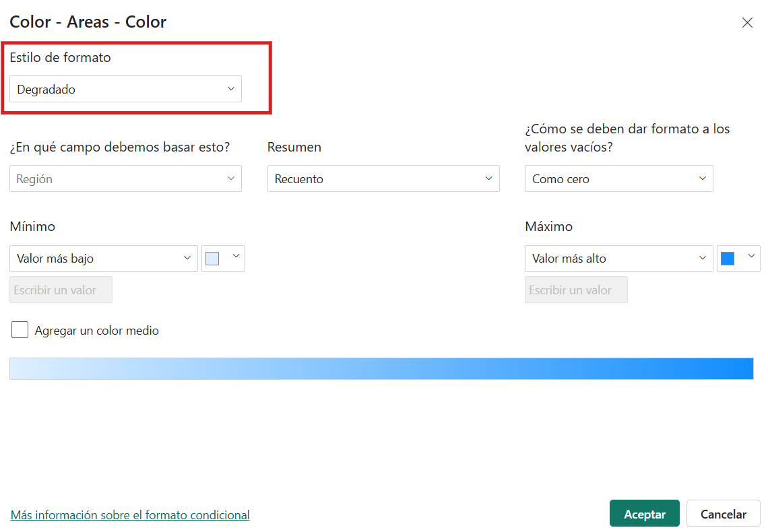Open the Valor más bajo dropdown

click(104, 259)
